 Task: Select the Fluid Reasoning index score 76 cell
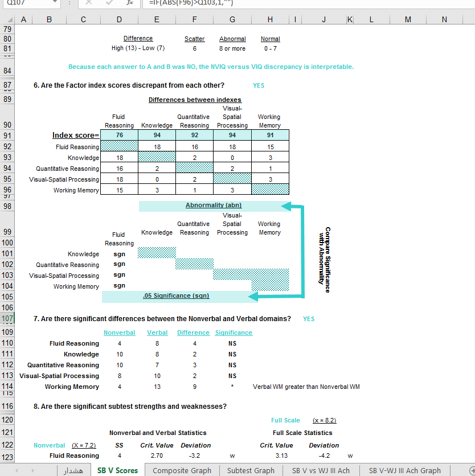pos(118,136)
